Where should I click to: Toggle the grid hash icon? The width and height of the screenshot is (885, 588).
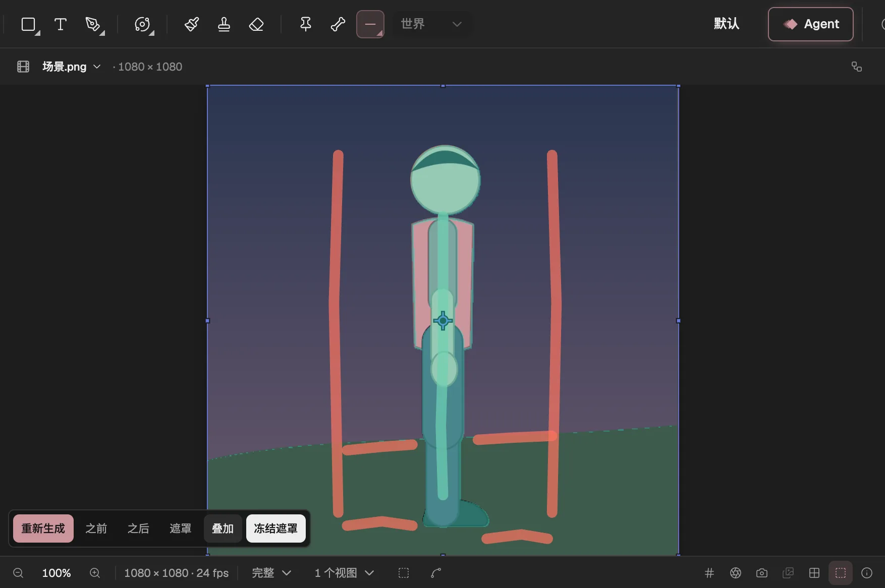(709, 573)
